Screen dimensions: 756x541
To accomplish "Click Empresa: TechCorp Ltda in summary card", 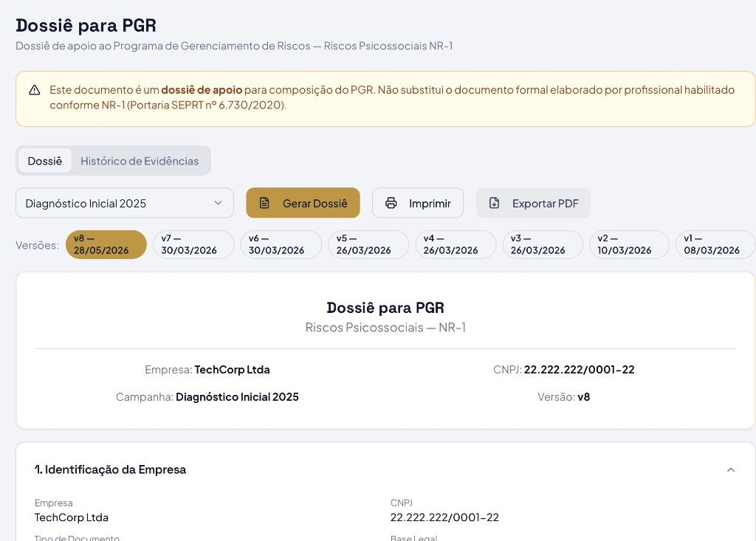I will pos(207,370).
